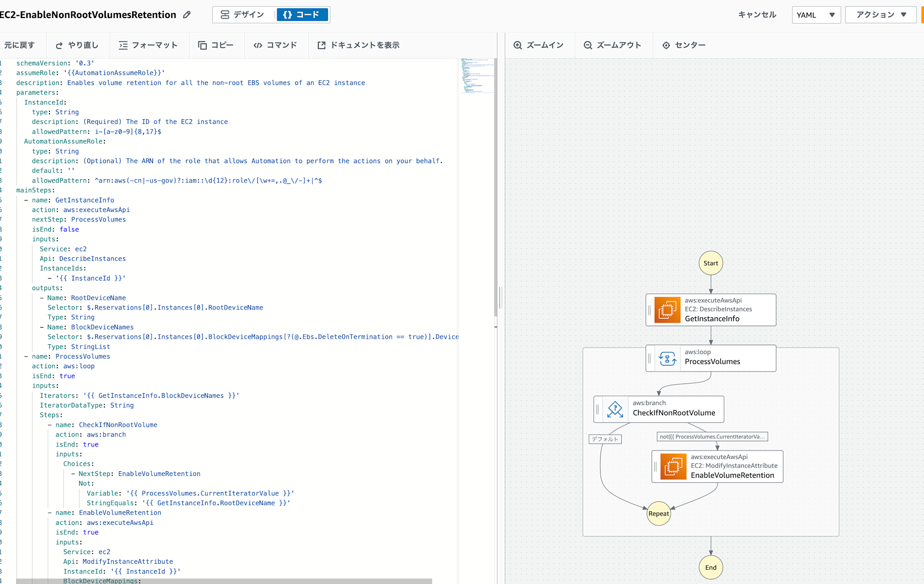Click the drag handle on ProcessVolumes node
Image resolution: width=924 pixels, height=584 pixels.
coord(649,358)
